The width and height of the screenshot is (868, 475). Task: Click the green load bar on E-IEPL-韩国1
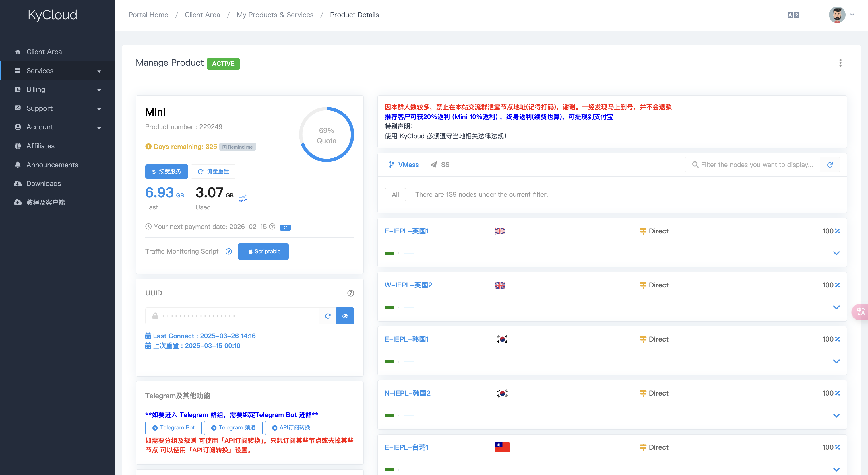(x=389, y=361)
